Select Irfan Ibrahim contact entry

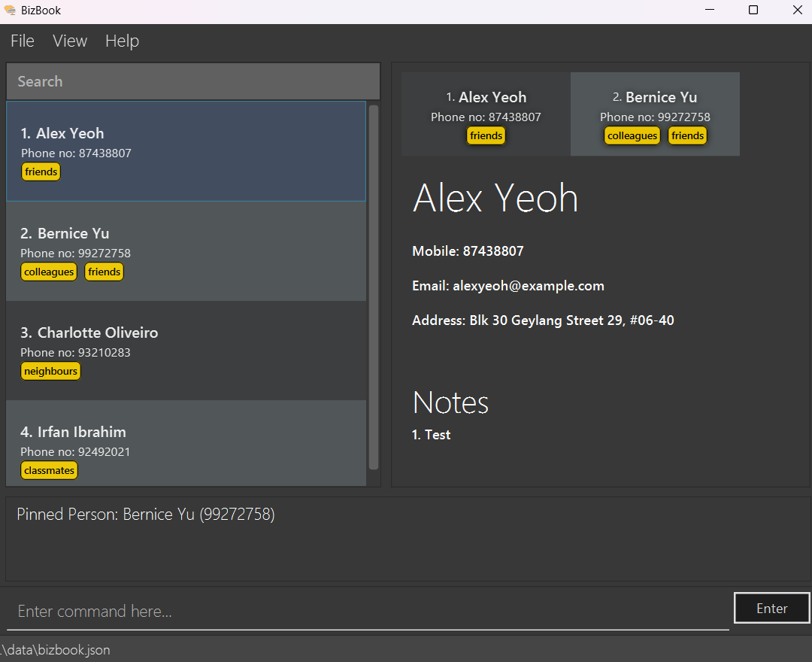186,444
